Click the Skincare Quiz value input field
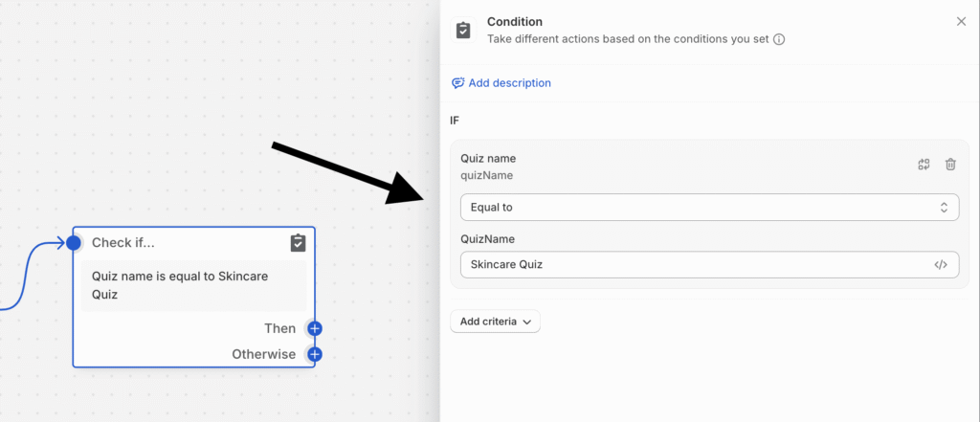Image resolution: width=980 pixels, height=422 pixels. (709, 264)
